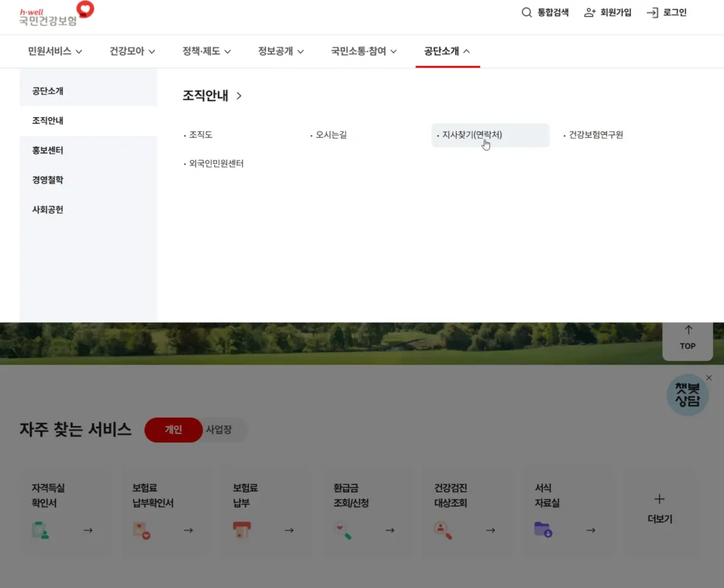Image resolution: width=724 pixels, height=588 pixels.
Task: Click the arrow on 자격득실 확인서 card
Action: coord(88,530)
